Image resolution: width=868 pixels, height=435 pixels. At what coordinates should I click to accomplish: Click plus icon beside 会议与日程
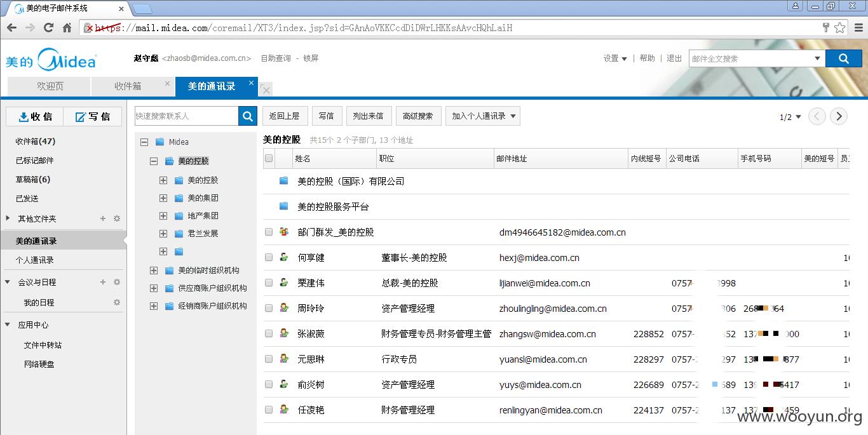tap(103, 282)
